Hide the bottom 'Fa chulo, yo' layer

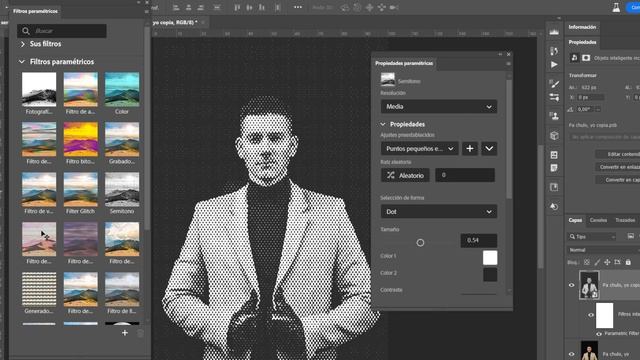(571, 354)
